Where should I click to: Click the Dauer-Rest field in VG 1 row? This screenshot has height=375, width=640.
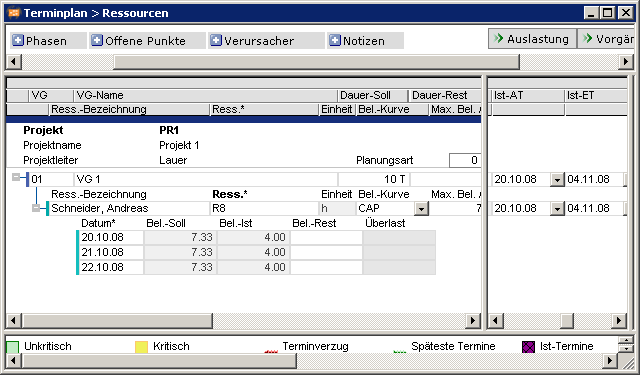point(446,179)
